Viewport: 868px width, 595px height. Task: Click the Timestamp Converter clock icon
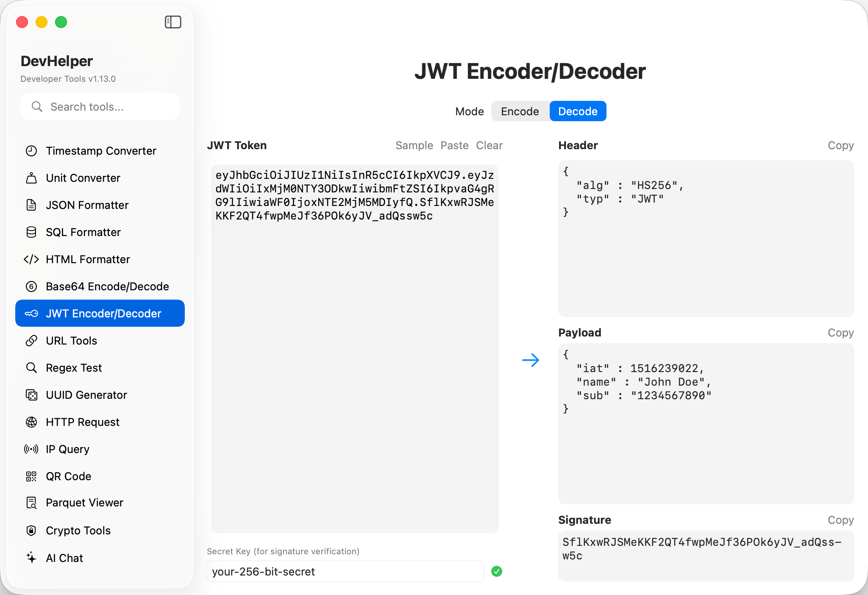coord(31,151)
